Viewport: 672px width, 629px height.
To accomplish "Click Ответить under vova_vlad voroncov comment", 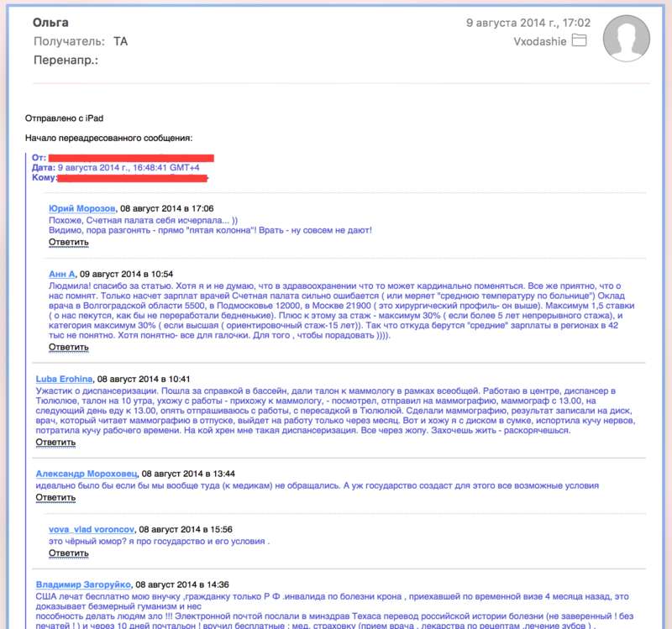I will coord(69,553).
